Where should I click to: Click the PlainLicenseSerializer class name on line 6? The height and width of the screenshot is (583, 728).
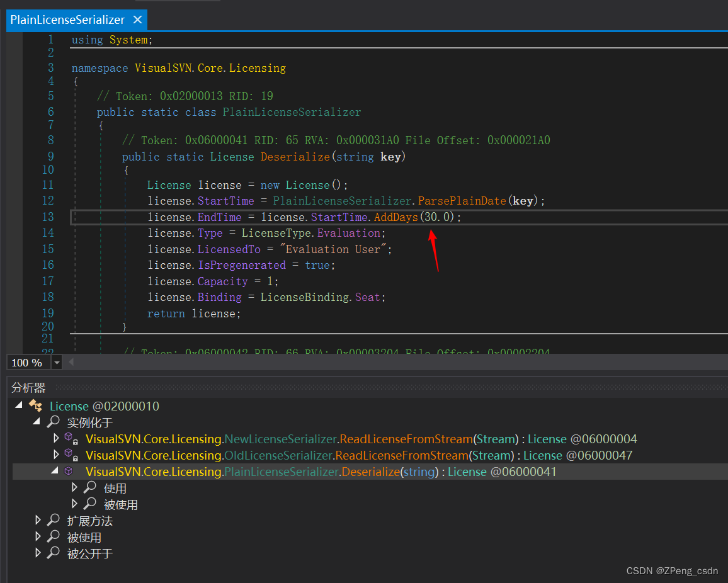click(x=292, y=112)
